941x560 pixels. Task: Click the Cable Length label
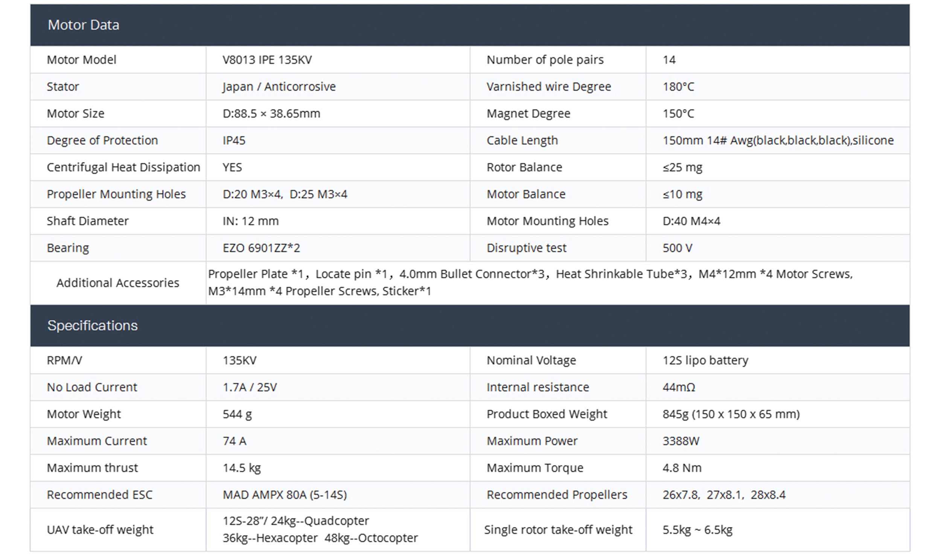click(x=522, y=140)
